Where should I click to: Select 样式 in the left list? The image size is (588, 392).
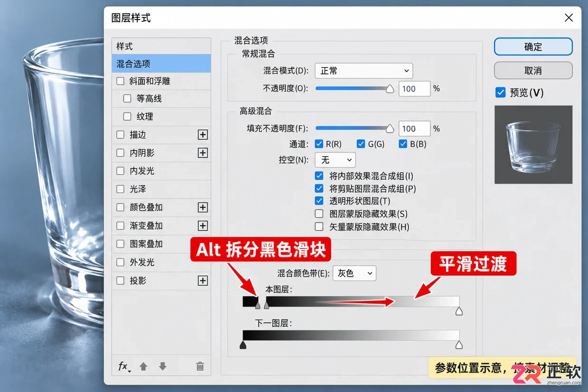161,47
